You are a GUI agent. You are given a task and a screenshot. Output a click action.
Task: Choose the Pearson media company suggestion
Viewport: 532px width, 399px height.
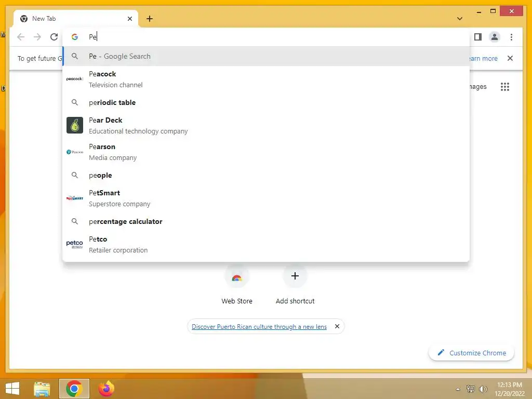tap(266, 152)
